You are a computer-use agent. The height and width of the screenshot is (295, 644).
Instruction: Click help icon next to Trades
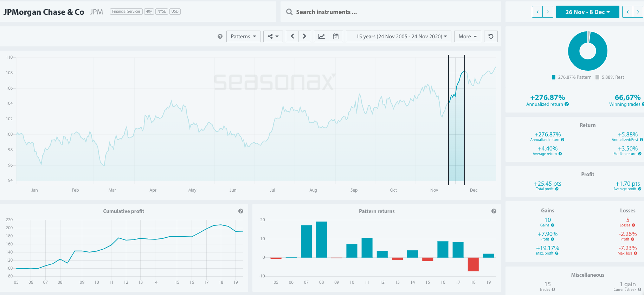click(553, 289)
